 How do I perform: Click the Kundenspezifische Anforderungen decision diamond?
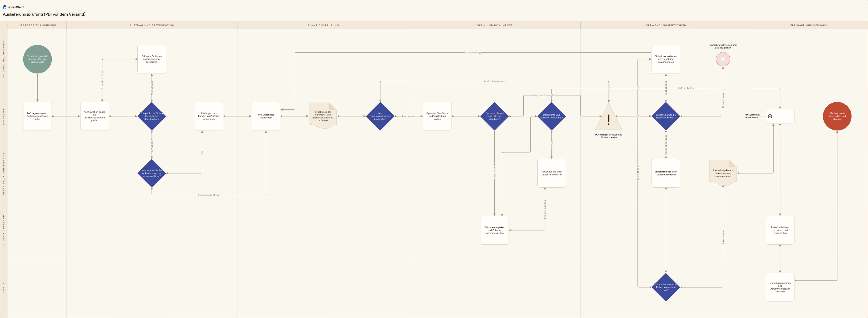click(152, 173)
